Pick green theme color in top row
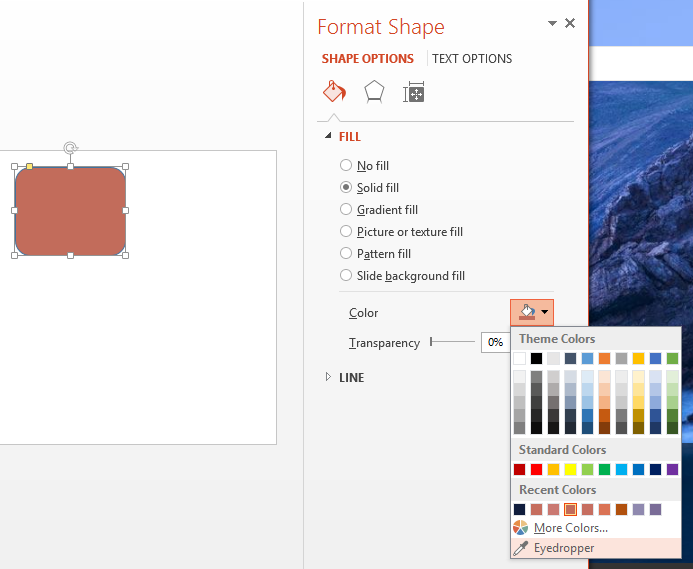 [672, 358]
